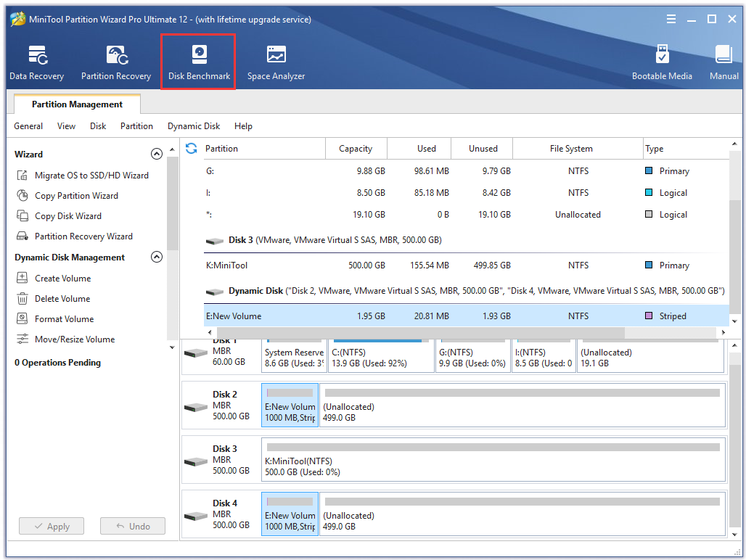Viewport: 746px width, 560px height.
Task: Click the partition list scroll right arrow
Action: click(x=724, y=332)
